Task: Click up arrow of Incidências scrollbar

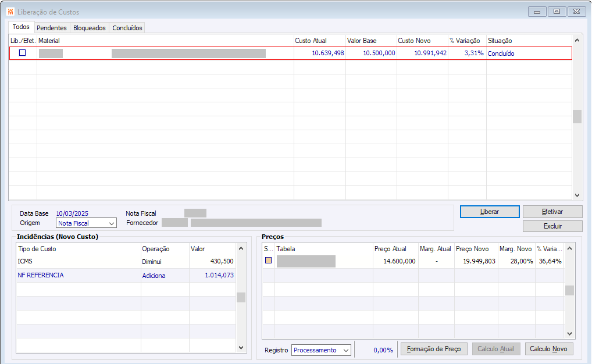Action: coord(241,248)
